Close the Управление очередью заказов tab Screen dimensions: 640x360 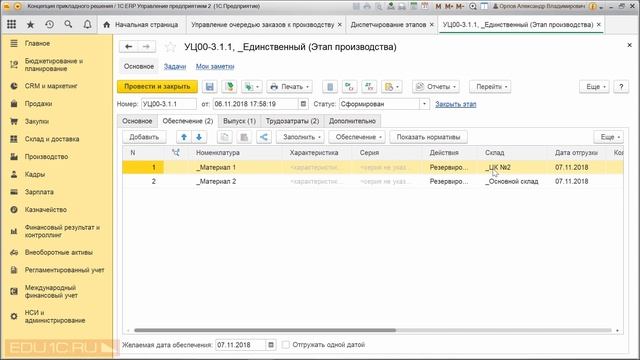[x=340, y=24]
